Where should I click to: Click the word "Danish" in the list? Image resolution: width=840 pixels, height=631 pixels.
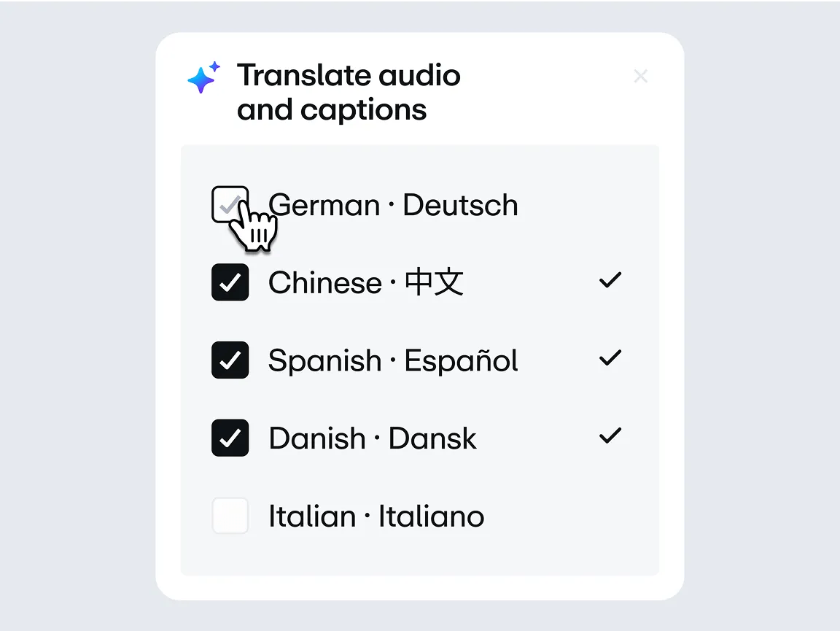317,438
